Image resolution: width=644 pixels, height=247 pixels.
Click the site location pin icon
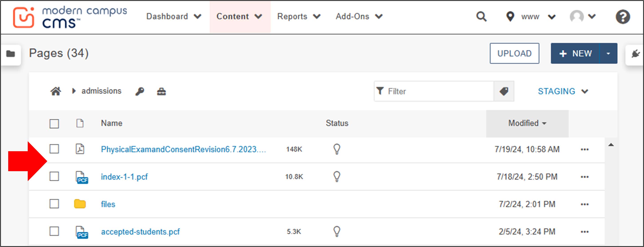click(x=510, y=16)
